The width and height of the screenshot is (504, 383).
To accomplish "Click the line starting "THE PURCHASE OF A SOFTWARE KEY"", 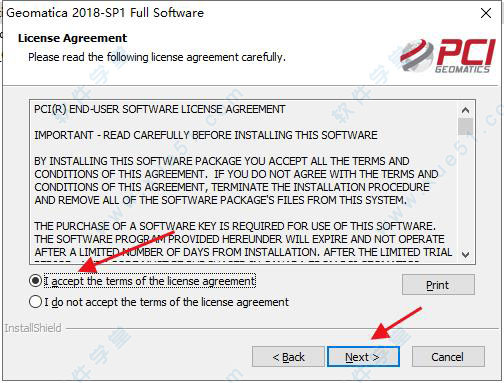I will point(235,226).
